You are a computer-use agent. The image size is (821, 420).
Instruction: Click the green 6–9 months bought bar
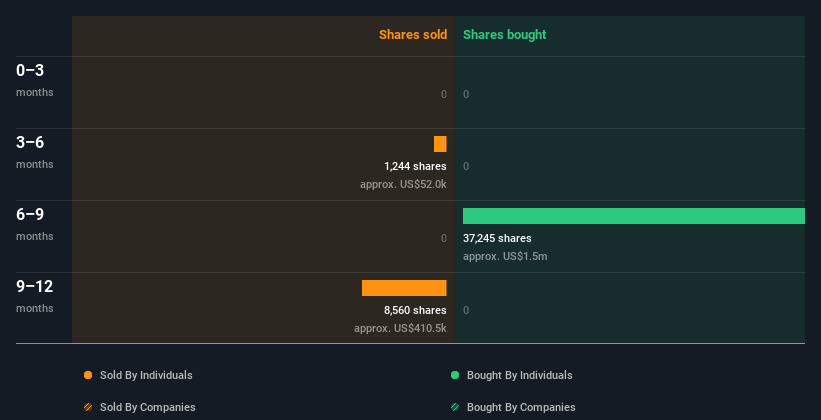coord(634,216)
